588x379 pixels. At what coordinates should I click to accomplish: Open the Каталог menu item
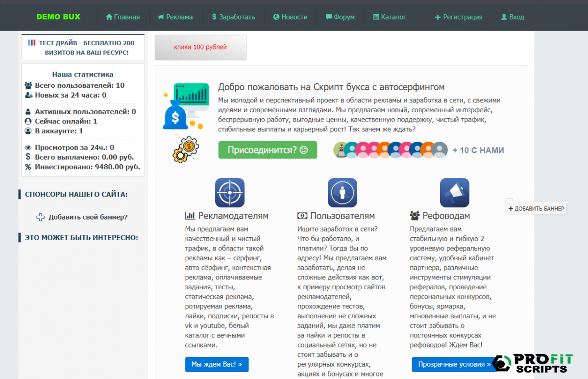point(390,17)
